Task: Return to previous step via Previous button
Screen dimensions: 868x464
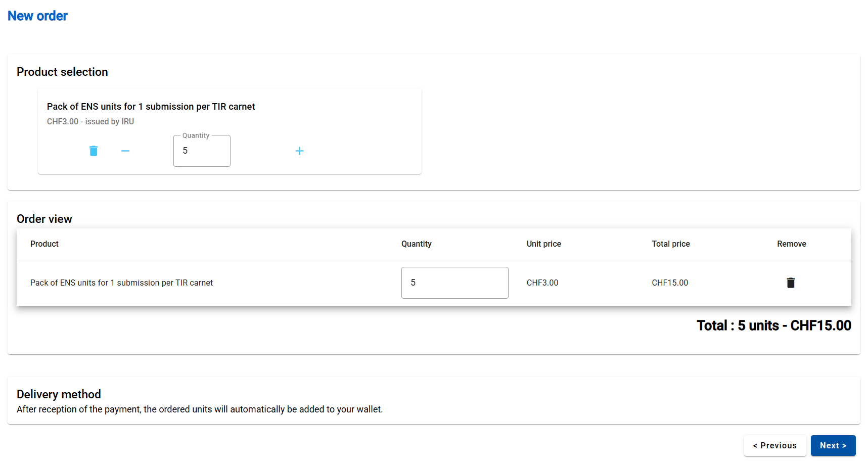Action: (x=774, y=445)
